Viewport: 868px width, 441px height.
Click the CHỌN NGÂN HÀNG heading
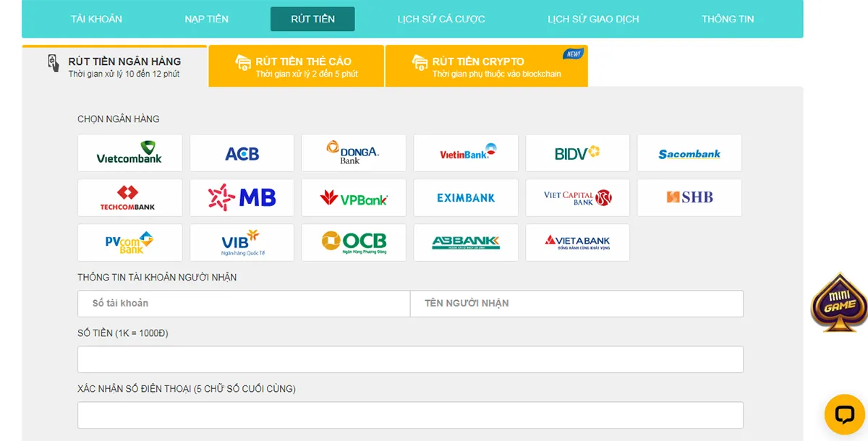[119, 119]
